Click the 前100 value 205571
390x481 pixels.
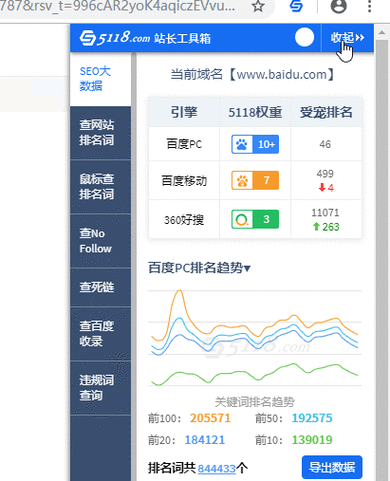click(210, 418)
